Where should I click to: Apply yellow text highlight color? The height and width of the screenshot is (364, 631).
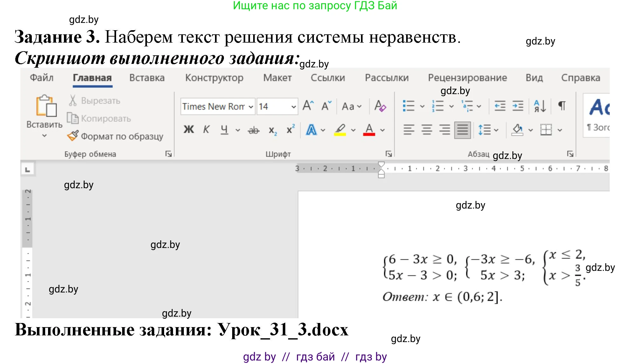(340, 130)
